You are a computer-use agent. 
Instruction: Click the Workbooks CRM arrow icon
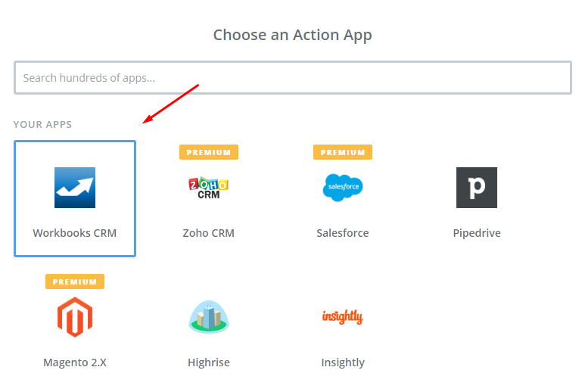[75, 188]
